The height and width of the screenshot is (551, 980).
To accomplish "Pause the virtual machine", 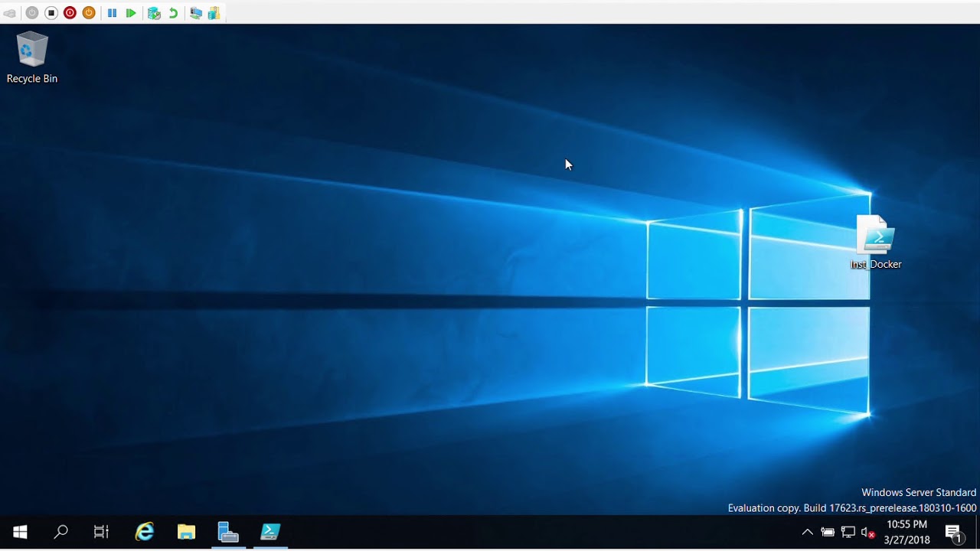I will click(112, 13).
